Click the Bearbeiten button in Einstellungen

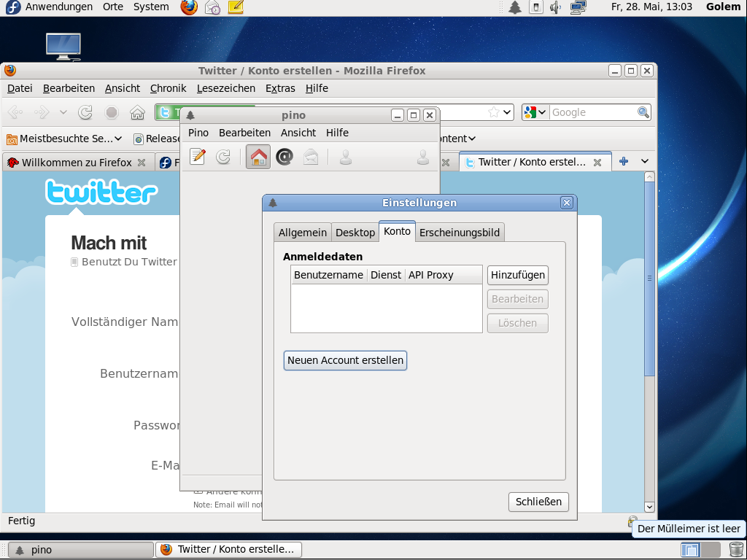[x=517, y=299]
